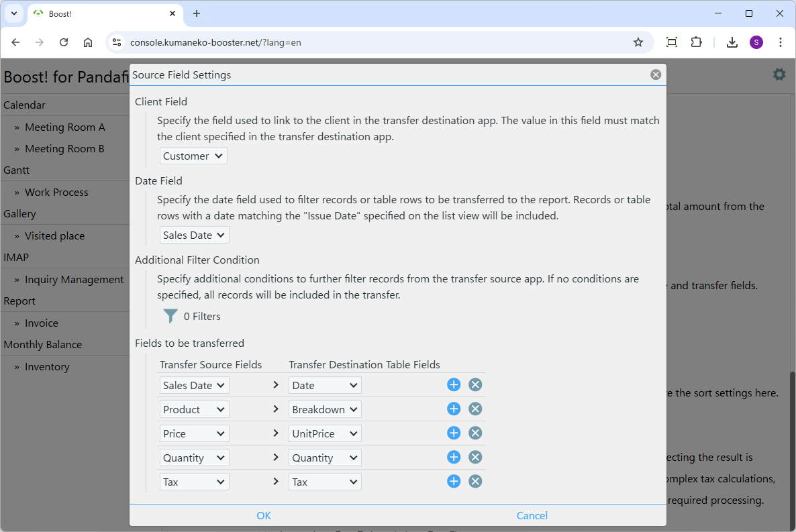Viewport: 796px width, 532px height.
Task: Go to Invoice under Report
Action: (42, 323)
